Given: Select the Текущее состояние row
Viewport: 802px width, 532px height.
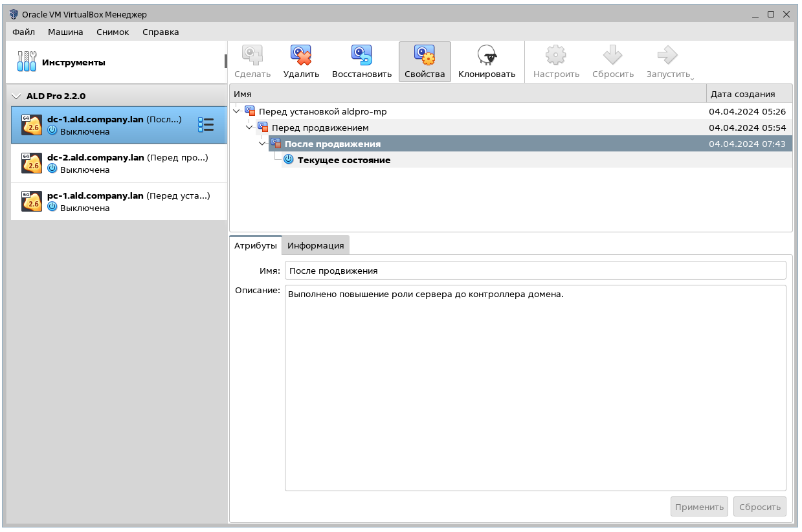Looking at the screenshot, I should tap(511, 160).
